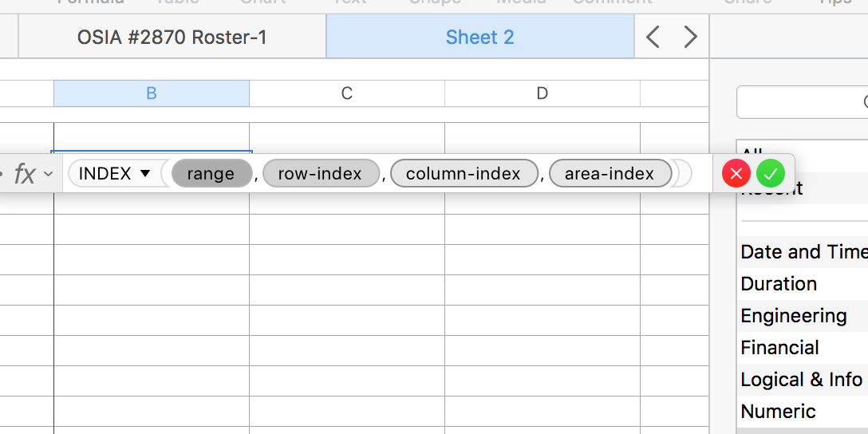868x434 pixels.
Task: Select the area-index argument token
Action: (610, 174)
